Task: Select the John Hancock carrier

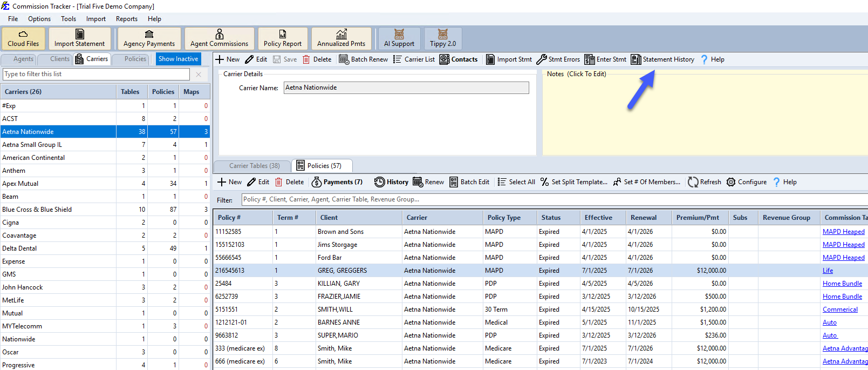Action: 105,287
